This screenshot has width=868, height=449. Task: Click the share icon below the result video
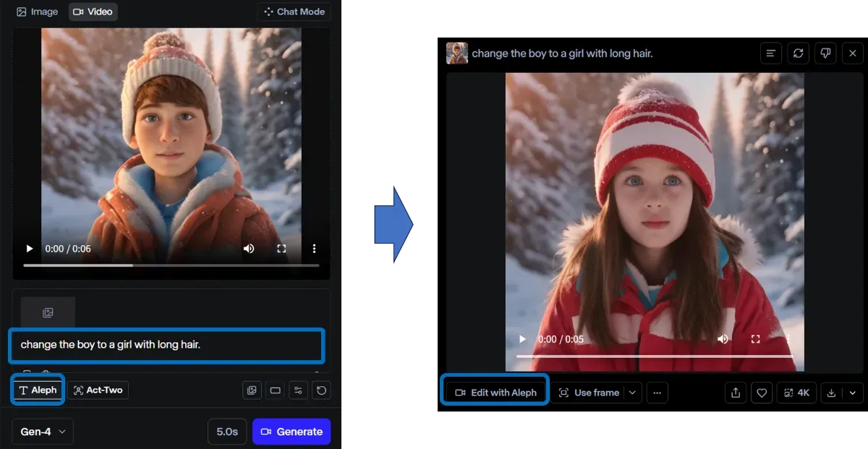736,393
